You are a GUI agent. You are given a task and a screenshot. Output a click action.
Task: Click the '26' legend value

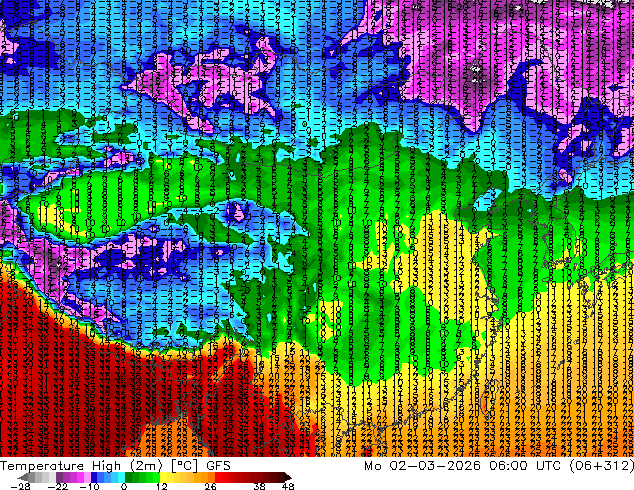(210, 486)
